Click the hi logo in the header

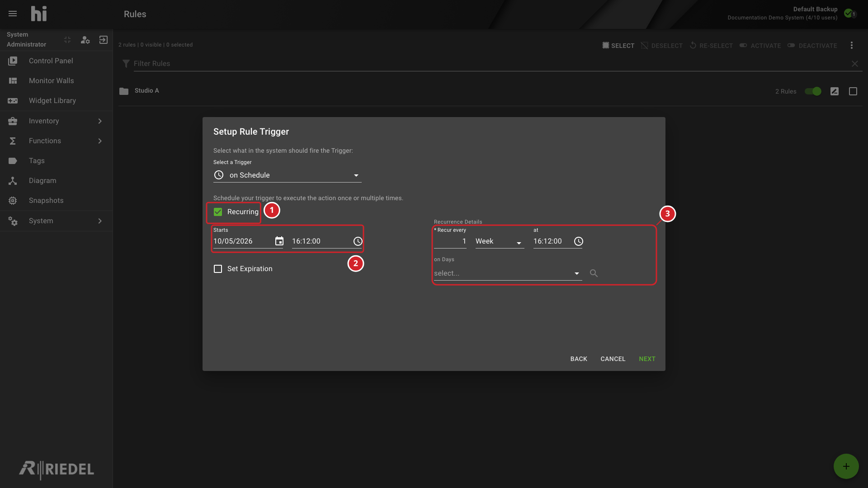[39, 14]
